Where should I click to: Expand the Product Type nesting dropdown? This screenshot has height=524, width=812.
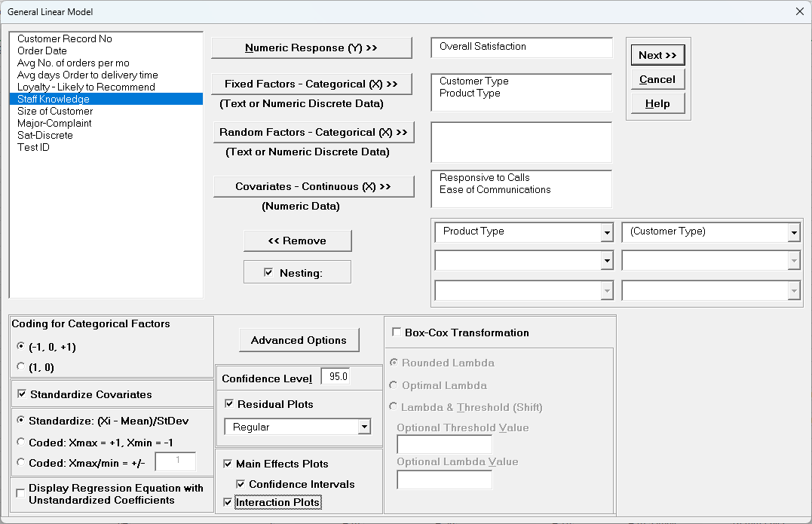coord(607,232)
